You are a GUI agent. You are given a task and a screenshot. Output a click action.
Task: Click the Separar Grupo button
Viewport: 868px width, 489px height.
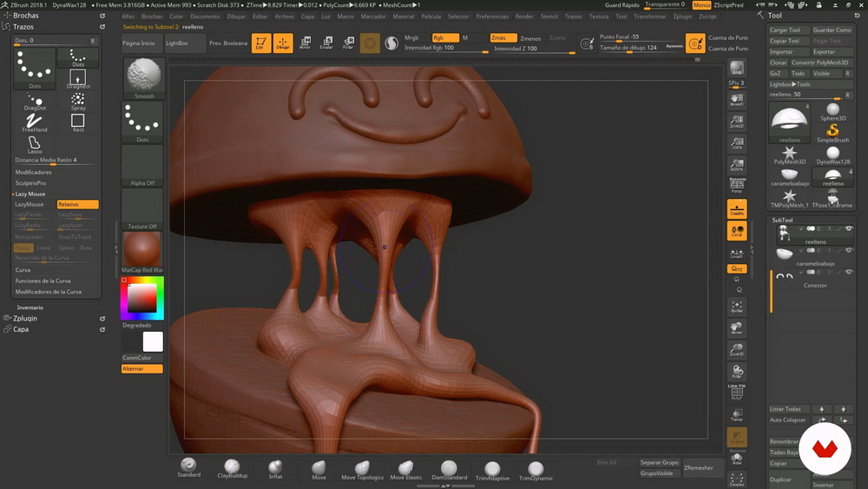coord(660,462)
